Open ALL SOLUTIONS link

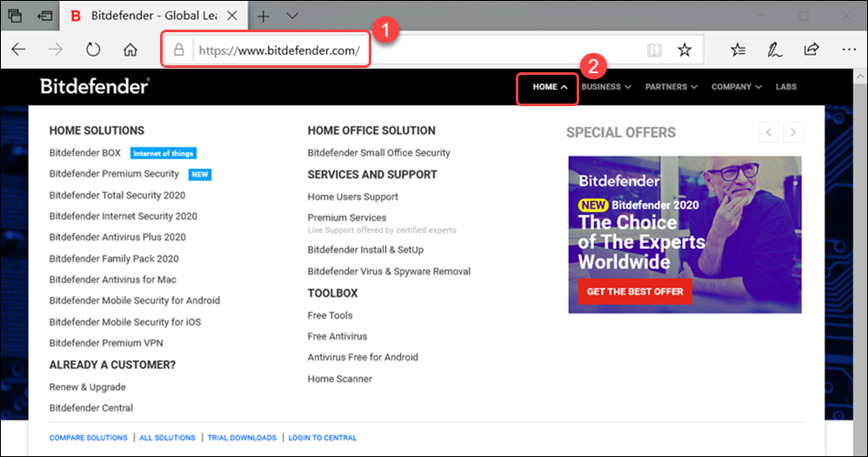point(167,438)
